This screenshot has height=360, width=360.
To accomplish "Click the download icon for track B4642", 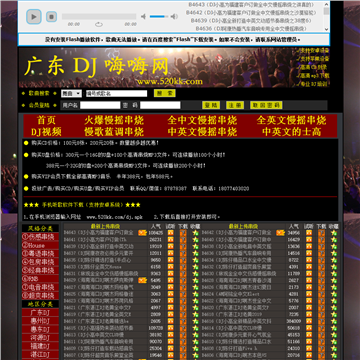I will tap(321, 233).
